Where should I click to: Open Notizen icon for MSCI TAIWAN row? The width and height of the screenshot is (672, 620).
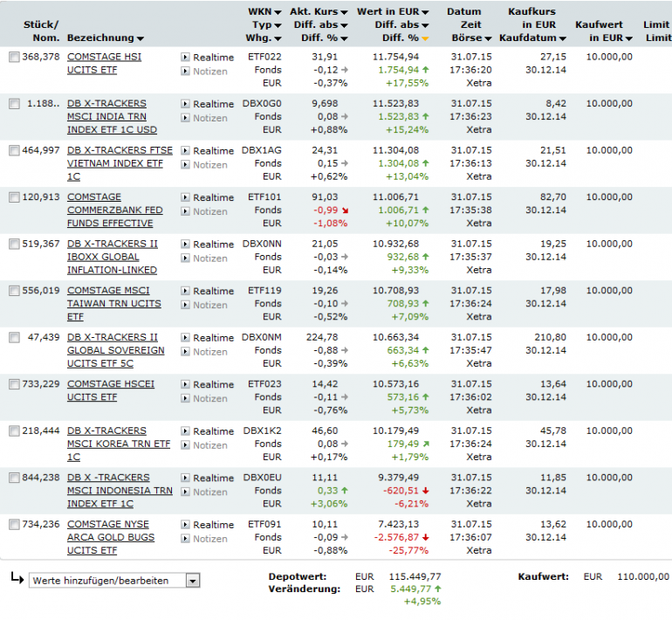pyautogui.click(x=185, y=305)
